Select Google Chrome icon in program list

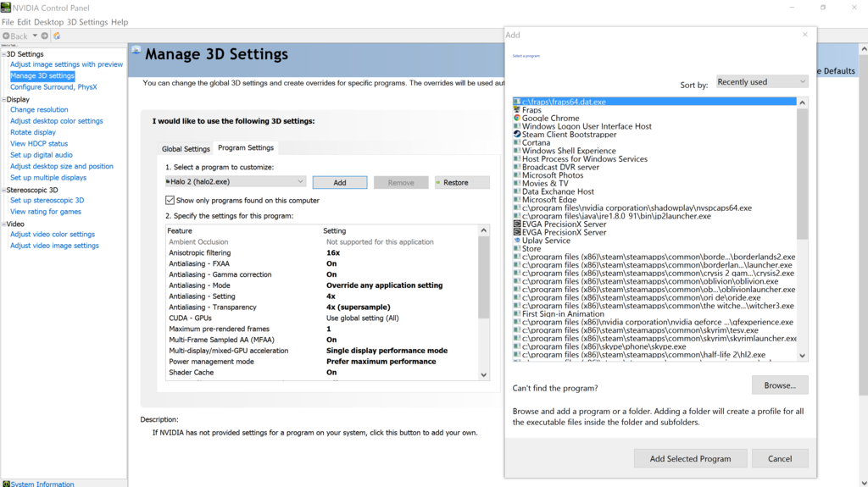pos(517,118)
